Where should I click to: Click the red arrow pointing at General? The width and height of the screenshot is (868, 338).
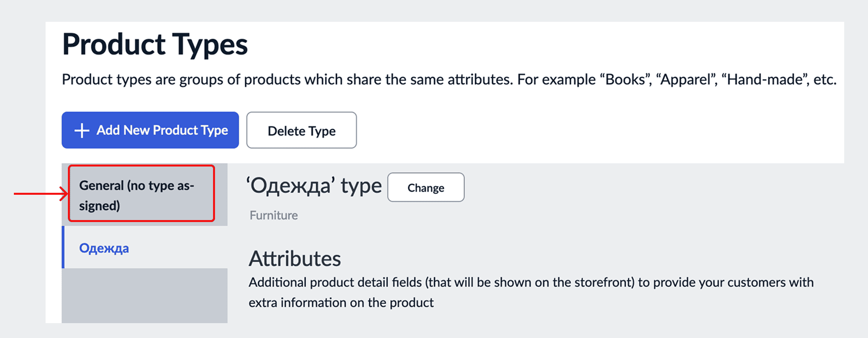[41, 194]
